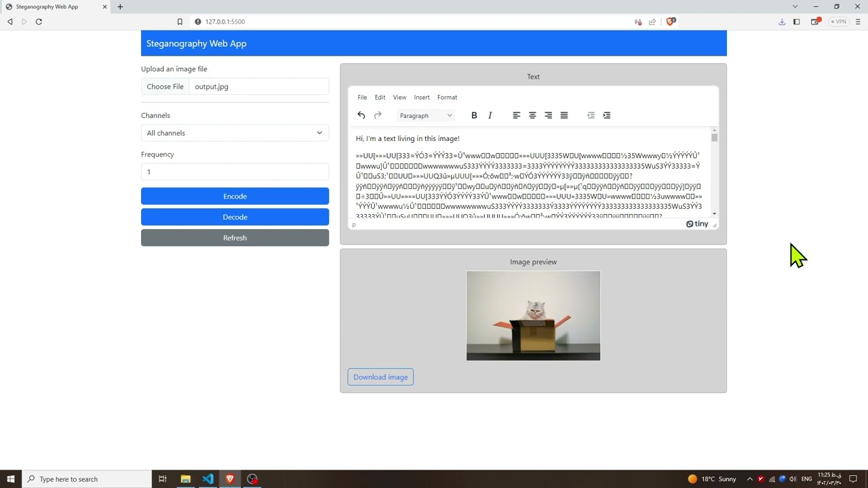Align text left in the editor
Screen dimensions: 868x488
coord(516,115)
